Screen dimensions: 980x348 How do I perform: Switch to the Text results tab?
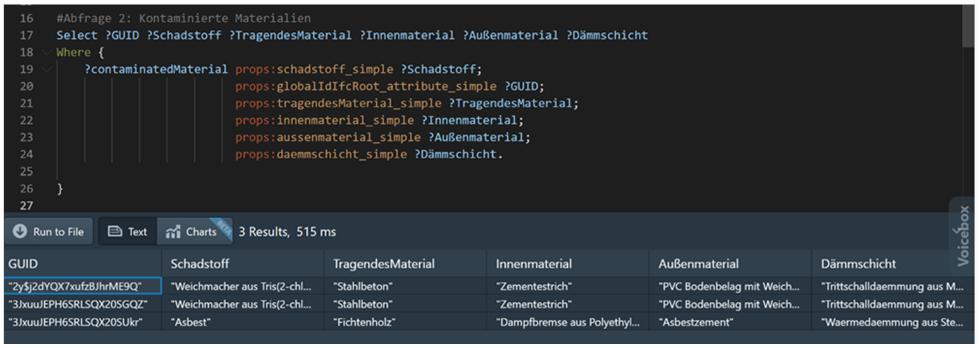tap(128, 232)
